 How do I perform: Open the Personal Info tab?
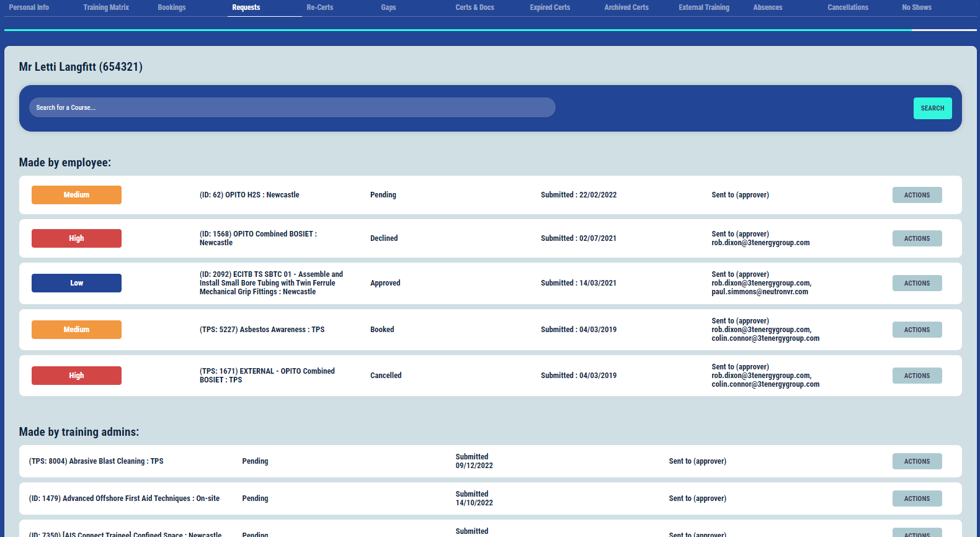click(29, 7)
